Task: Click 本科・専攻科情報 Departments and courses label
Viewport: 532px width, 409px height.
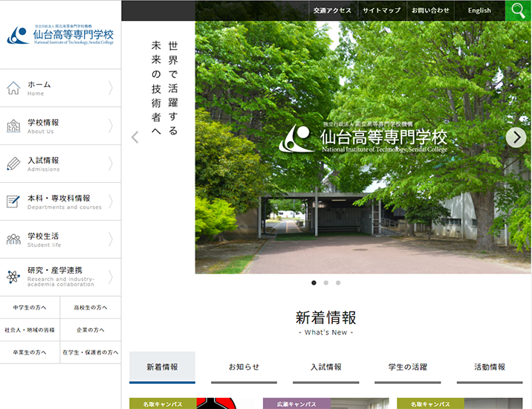Action: click(x=65, y=202)
